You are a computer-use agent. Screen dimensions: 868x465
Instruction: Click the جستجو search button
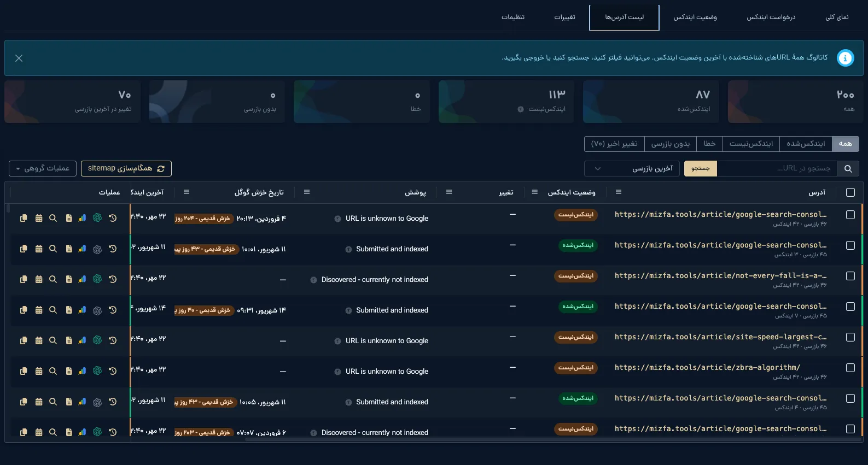[x=701, y=169]
